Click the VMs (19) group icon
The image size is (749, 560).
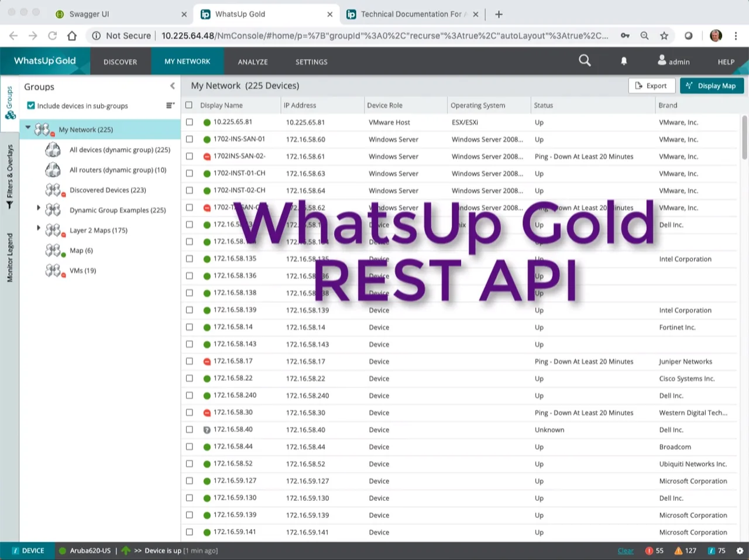tap(54, 270)
